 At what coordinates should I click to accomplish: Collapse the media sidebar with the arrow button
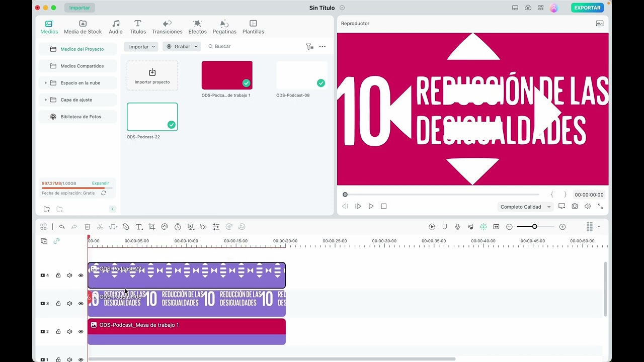[113, 209]
